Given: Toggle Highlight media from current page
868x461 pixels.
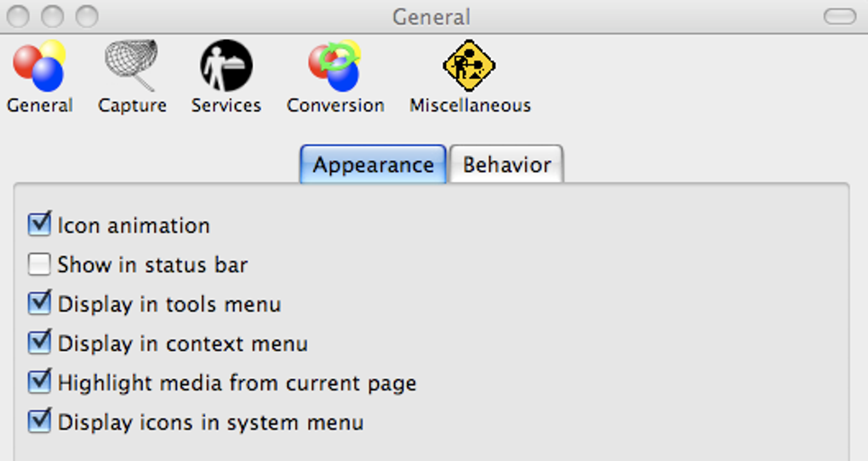Looking at the screenshot, I should [39, 382].
